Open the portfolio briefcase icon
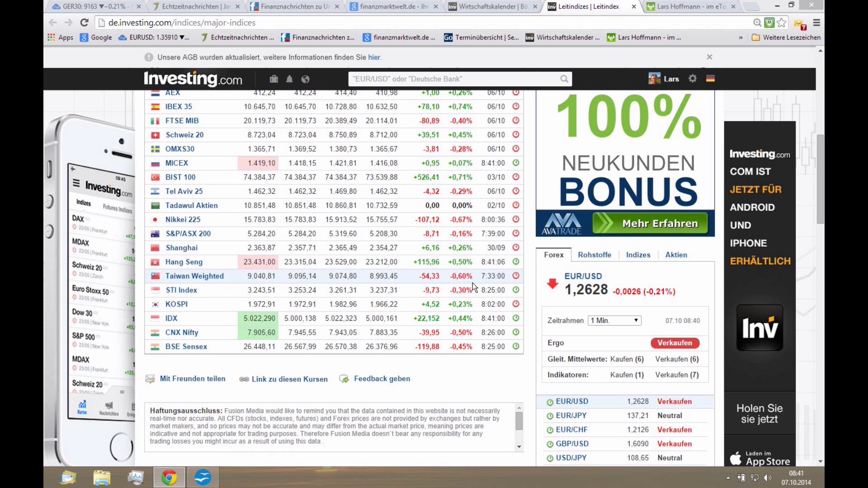Image resolution: width=868 pixels, height=488 pixels. 274,79
